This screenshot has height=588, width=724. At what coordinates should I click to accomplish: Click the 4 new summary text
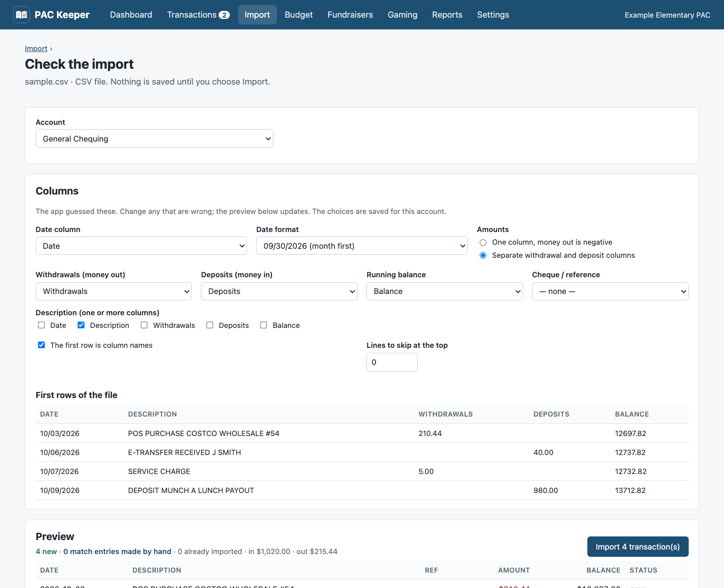pyautogui.click(x=46, y=551)
